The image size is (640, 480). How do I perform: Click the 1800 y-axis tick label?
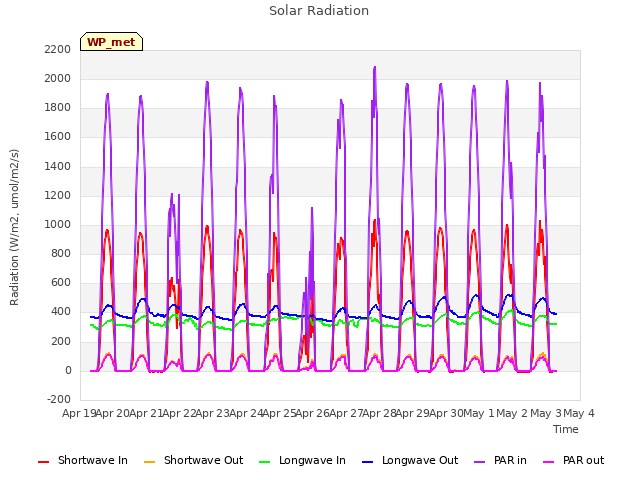58,108
